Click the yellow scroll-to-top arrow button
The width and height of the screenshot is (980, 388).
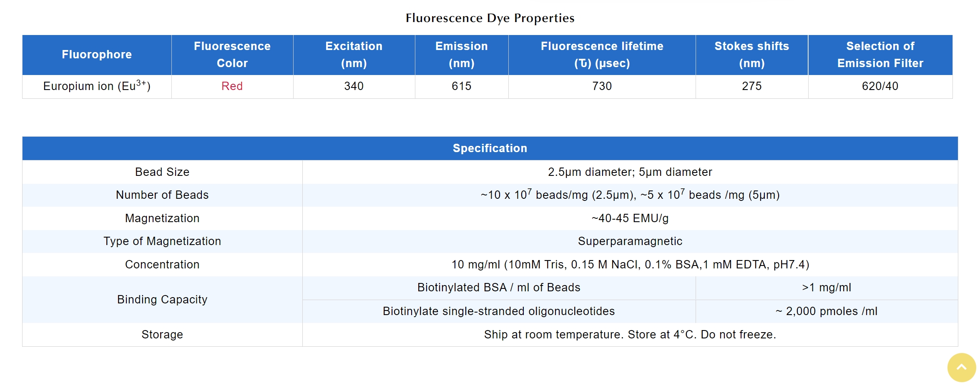click(961, 367)
